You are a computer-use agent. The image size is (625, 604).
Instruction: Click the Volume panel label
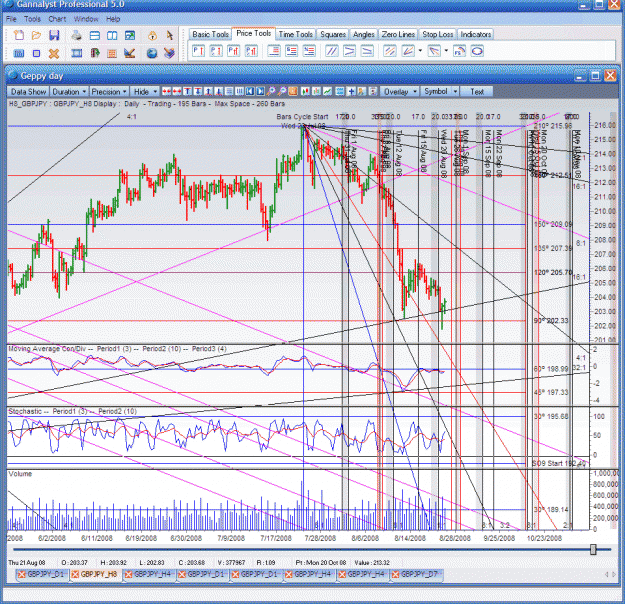pyautogui.click(x=20, y=474)
